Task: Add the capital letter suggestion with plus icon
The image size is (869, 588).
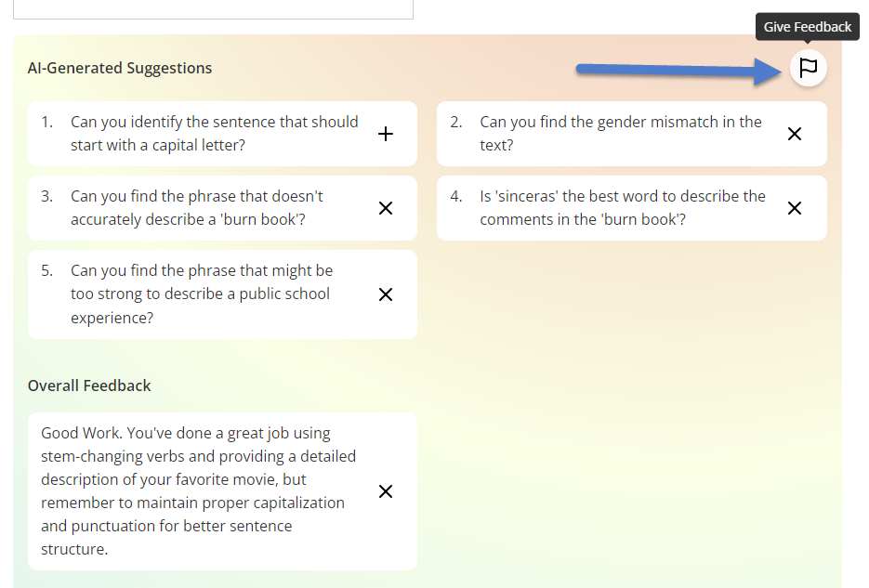Action: tap(386, 134)
